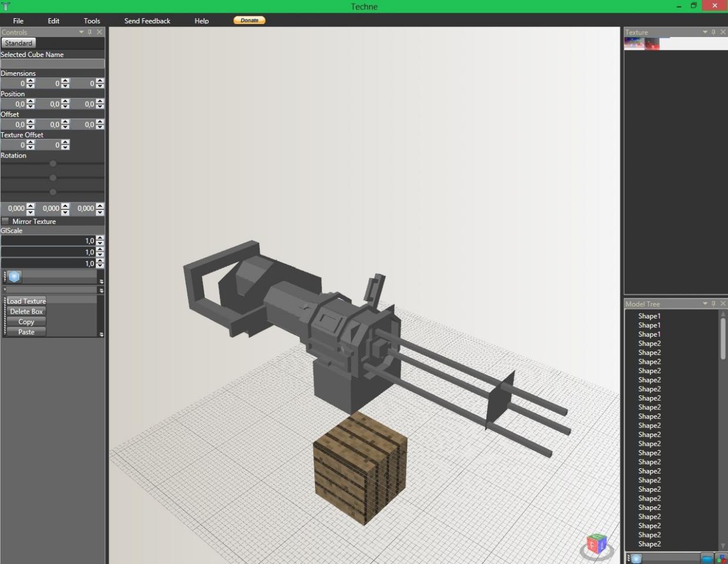The height and width of the screenshot is (564, 728).
Task: Open the Texture panel dropdown arrow
Action: 704,32
